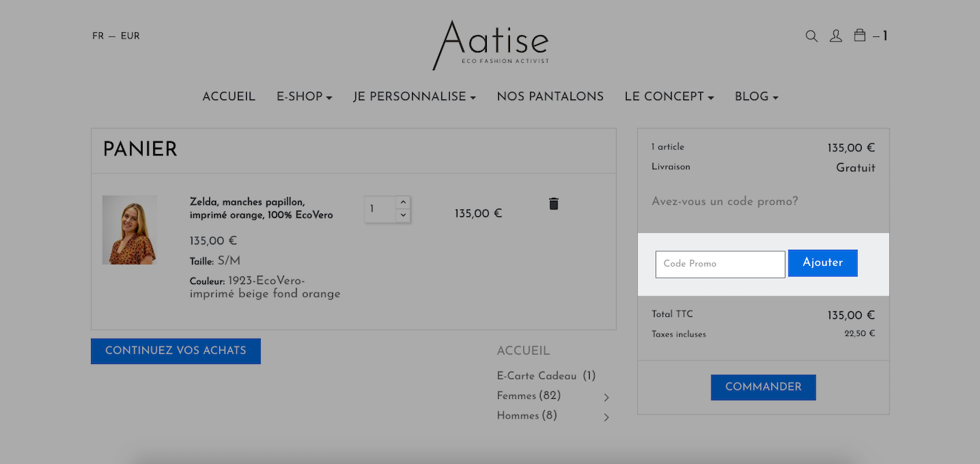The height and width of the screenshot is (464, 980).
Task: Delete the Zelda item with trash icon
Action: [x=554, y=204]
